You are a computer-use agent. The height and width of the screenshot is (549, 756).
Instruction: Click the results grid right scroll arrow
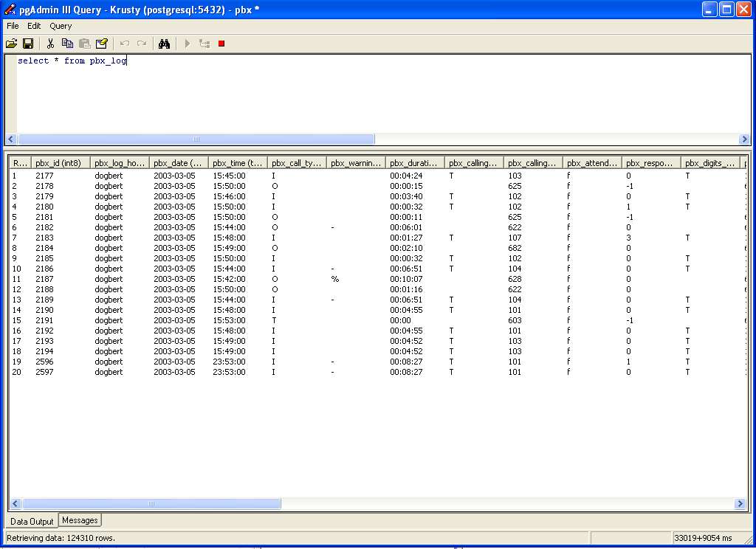[740, 504]
